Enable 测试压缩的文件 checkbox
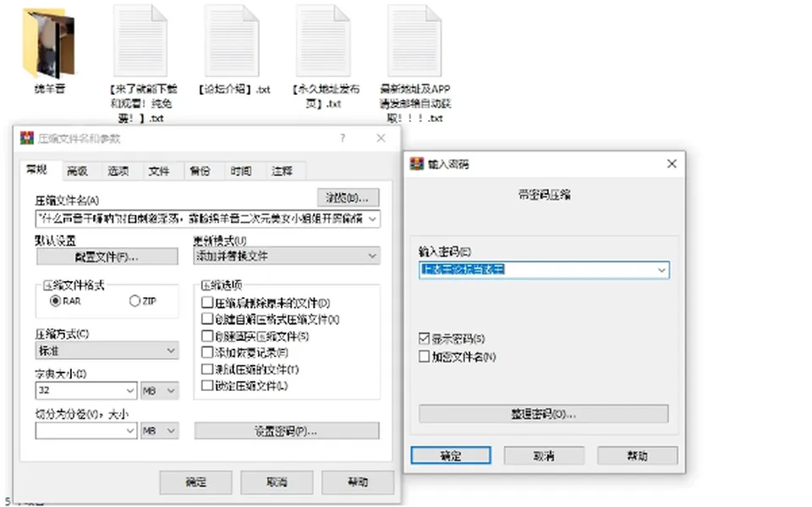 (207, 369)
